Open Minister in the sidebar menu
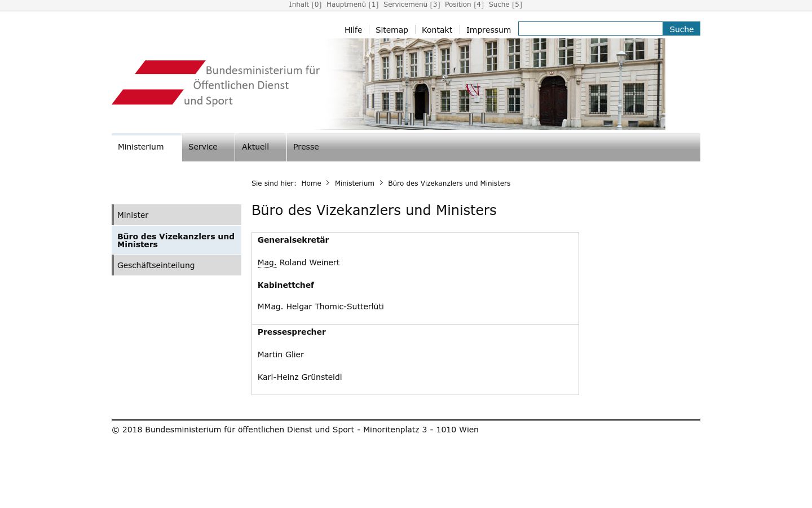The height and width of the screenshot is (508, 812). (x=176, y=215)
